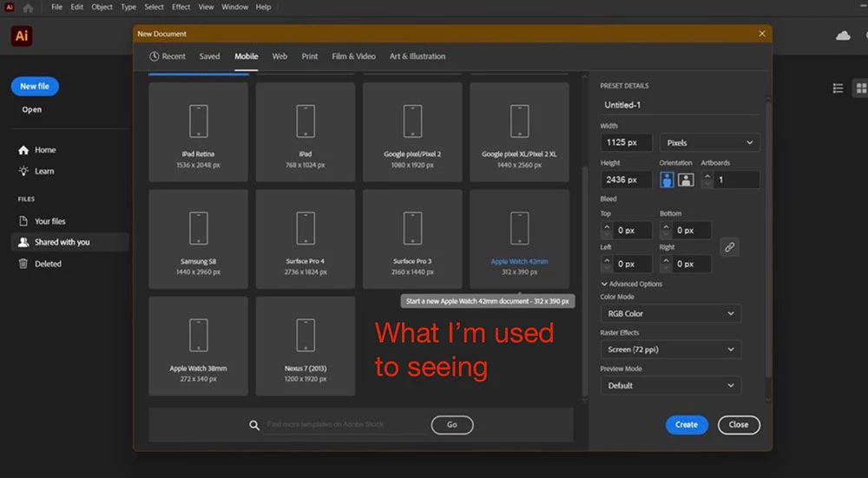
Task: Expand the Color Mode RGB Color dropdown
Action: coord(670,314)
